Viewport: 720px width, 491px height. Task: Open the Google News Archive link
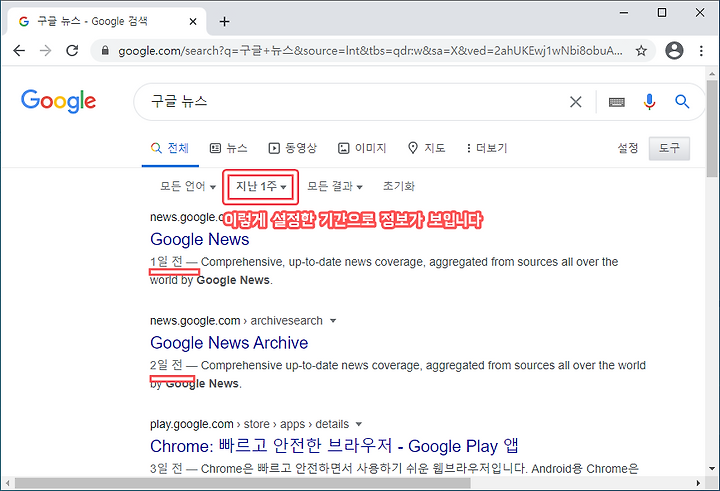[229, 343]
